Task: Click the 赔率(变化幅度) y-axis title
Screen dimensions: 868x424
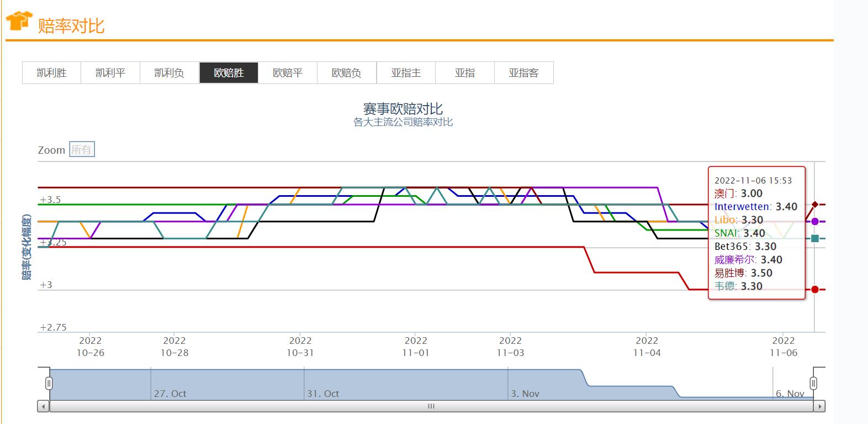Action: coord(27,247)
